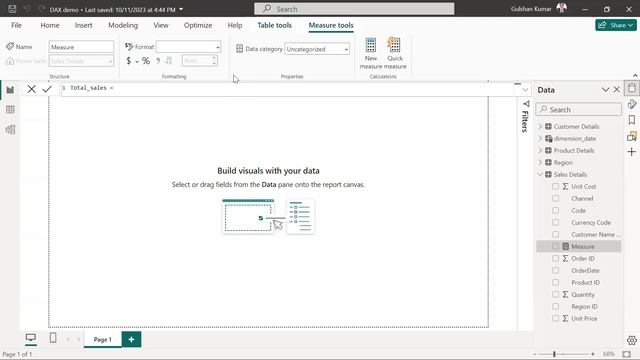Switch to Home ribbon tab
The image size is (640, 360).
coord(50,25)
